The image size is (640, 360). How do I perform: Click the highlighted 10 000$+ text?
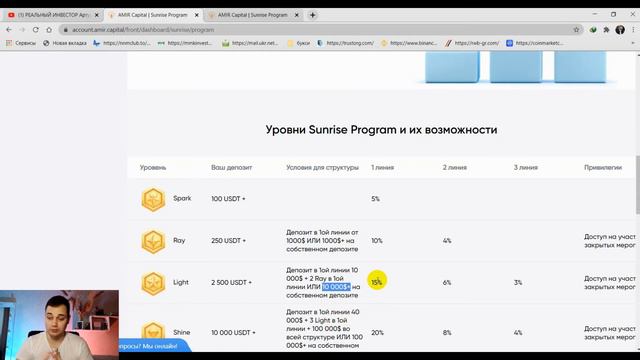[336, 287]
